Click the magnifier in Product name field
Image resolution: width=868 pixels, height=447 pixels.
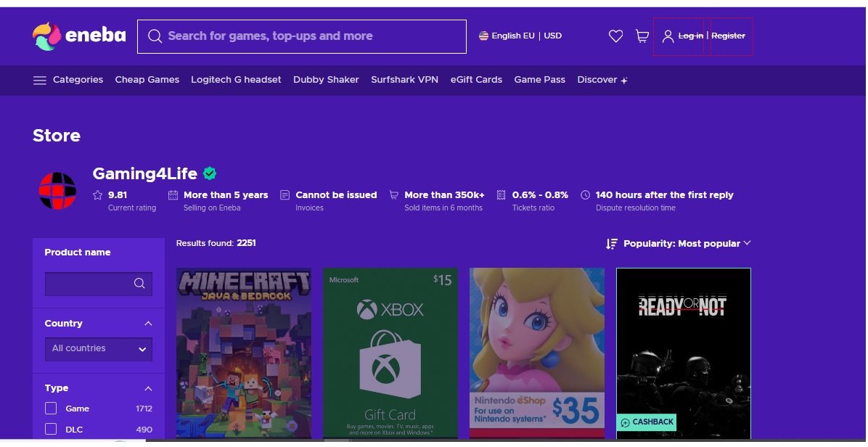(139, 283)
